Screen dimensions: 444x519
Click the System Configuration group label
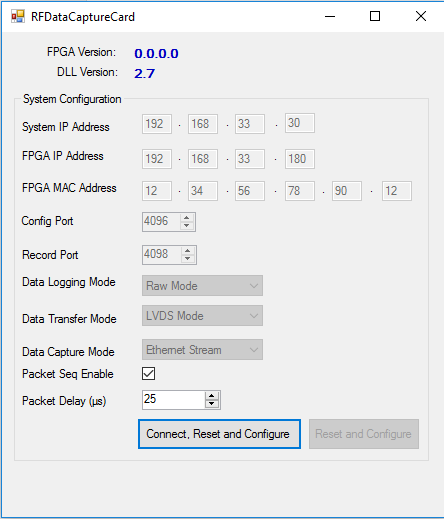[72, 99]
